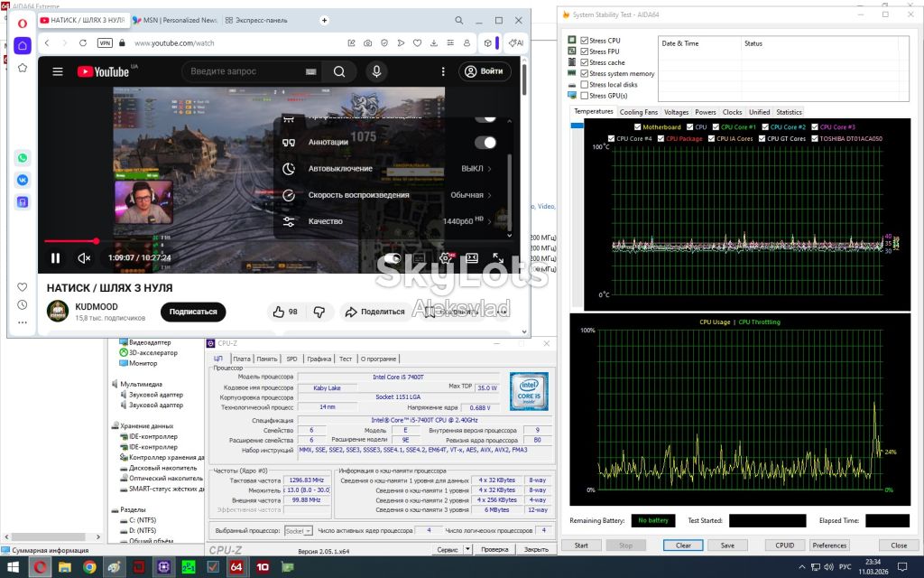Open the Автовыключение sleep timer submenu

tap(390, 168)
